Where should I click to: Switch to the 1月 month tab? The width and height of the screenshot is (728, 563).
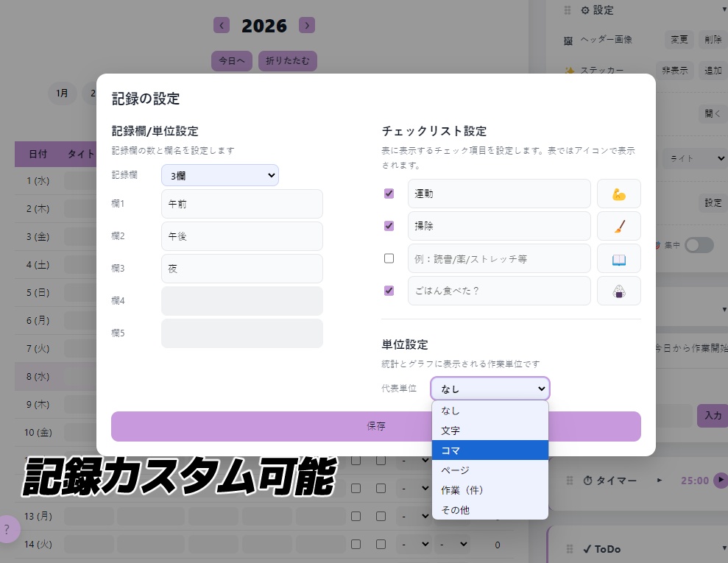coord(62,93)
